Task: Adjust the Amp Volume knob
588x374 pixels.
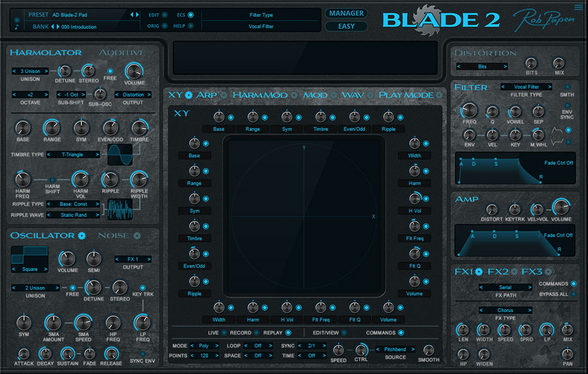Action: 561,208
